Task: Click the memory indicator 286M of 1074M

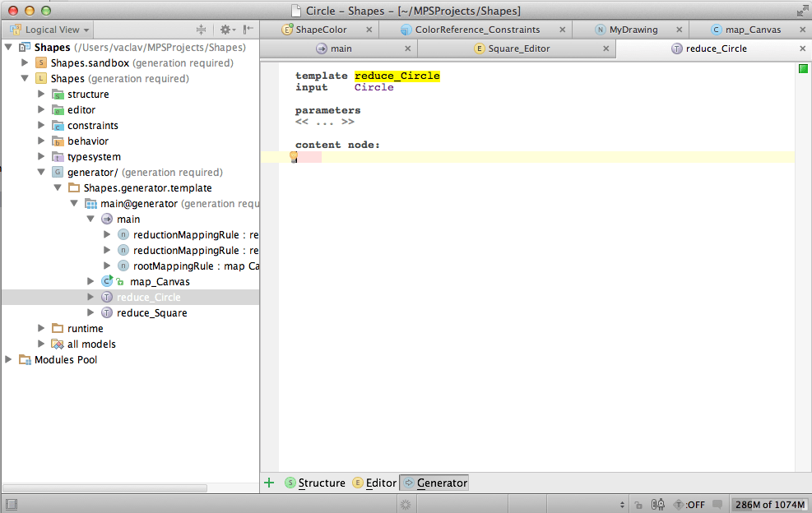Action: pyautogui.click(x=770, y=504)
